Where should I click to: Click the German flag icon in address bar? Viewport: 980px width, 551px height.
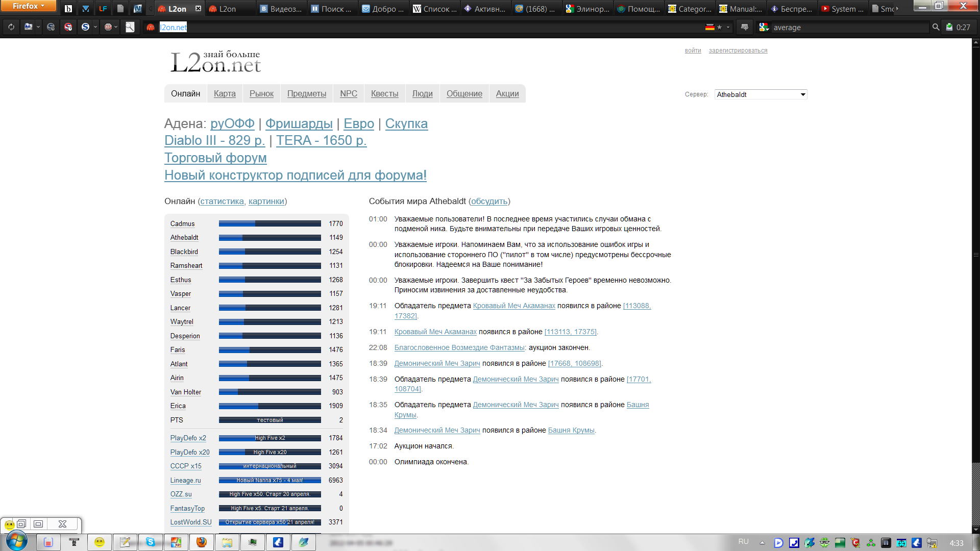pyautogui.click(x=709, y=27)
